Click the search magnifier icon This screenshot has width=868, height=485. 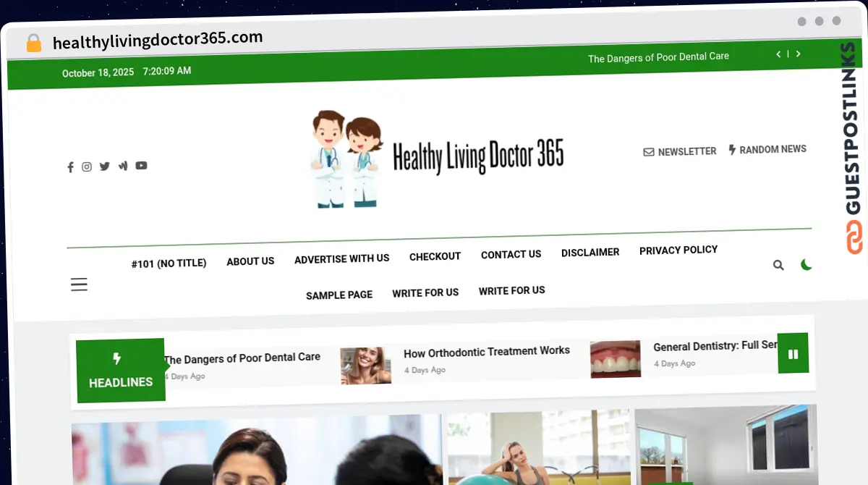click(x=778, y=265)
